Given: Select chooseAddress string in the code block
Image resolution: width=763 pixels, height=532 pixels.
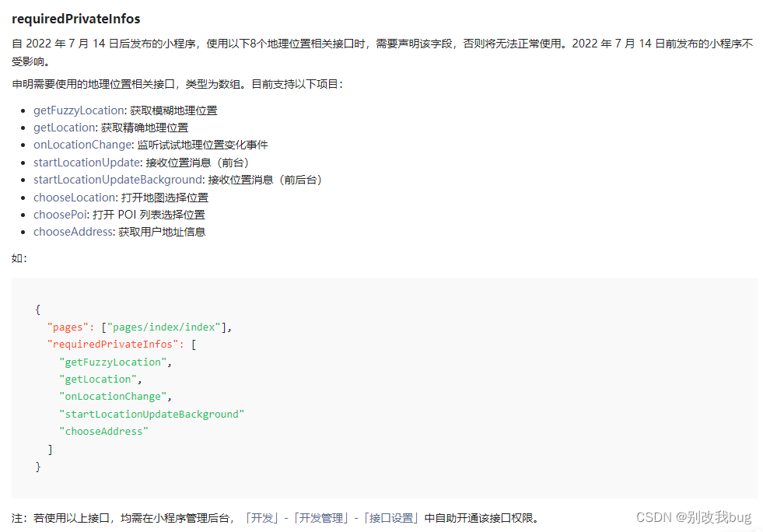Looking at the screenshot, I should click(x=103, y=431).
